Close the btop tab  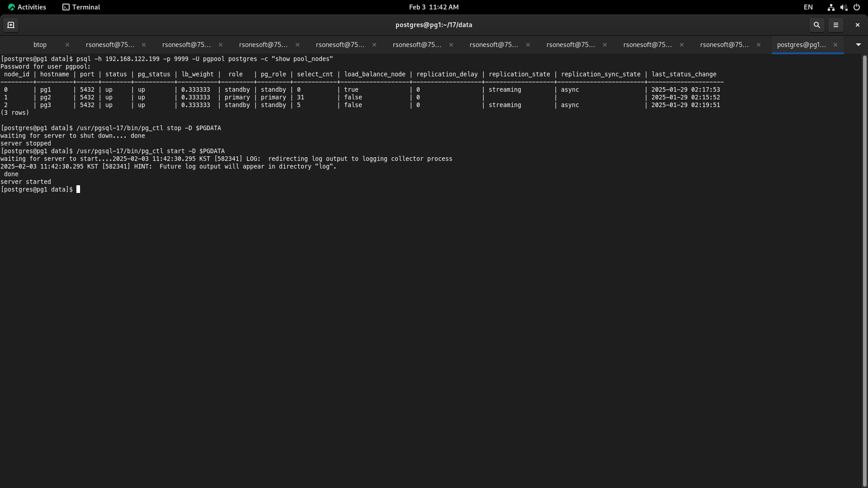click(x=67, y=45)
